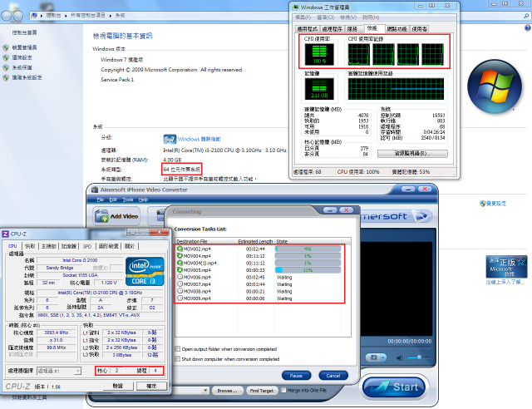Viewport: 532px width, 409px height.
Task: Open the Help menu in Aimersoft converter
Action: pos(143,200)
